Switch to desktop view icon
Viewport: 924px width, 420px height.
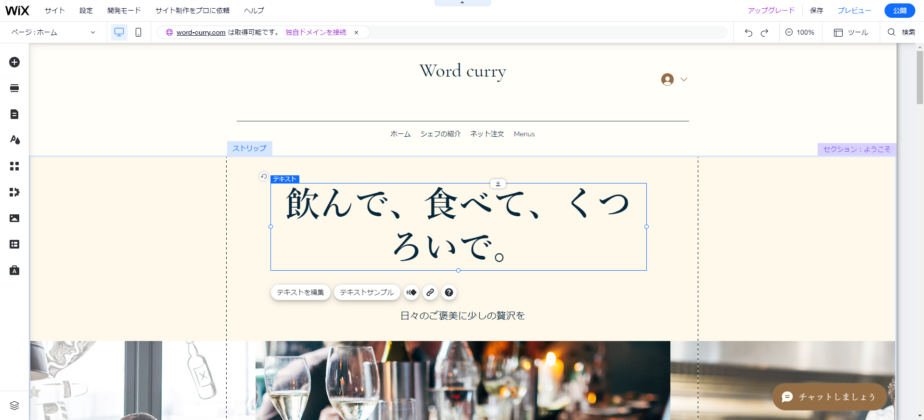(x=119, y=32)
